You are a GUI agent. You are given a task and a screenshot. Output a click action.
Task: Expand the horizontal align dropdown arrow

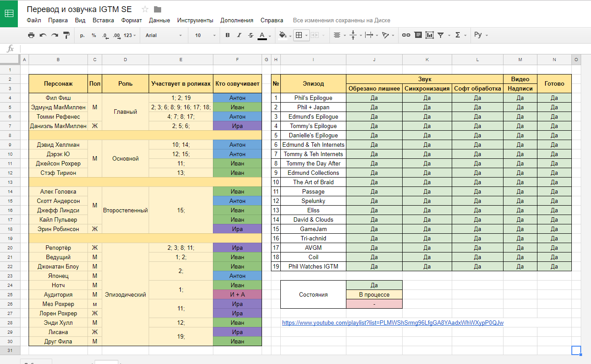[x=345, y=36]
